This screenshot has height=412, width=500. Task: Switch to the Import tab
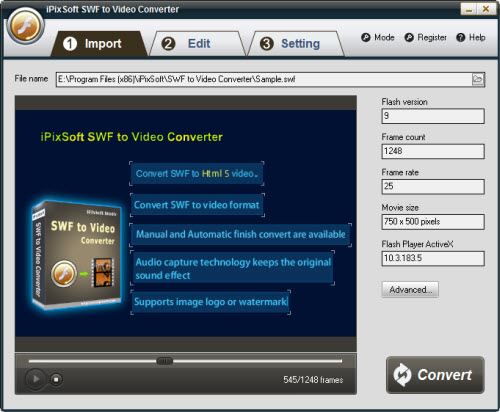point(99,44)
